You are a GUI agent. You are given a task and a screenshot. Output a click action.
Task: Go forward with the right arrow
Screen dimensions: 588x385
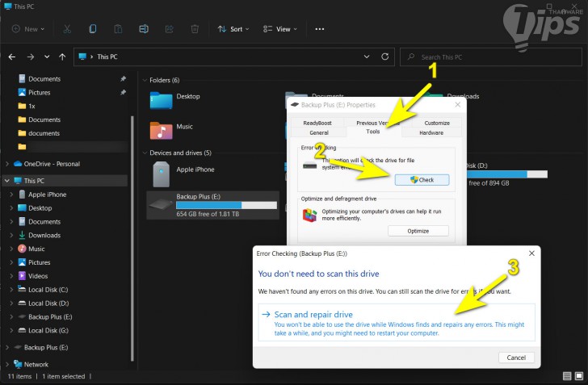[x=31, y=57]
